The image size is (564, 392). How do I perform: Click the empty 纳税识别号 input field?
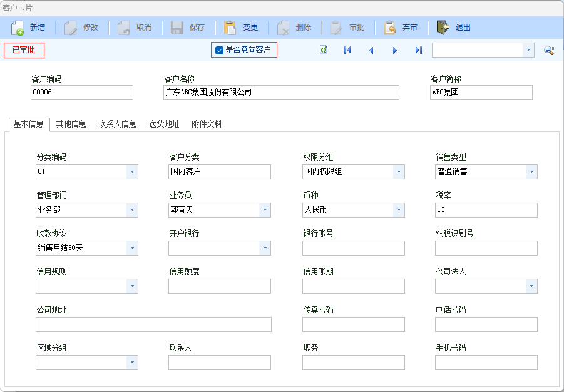486,248
